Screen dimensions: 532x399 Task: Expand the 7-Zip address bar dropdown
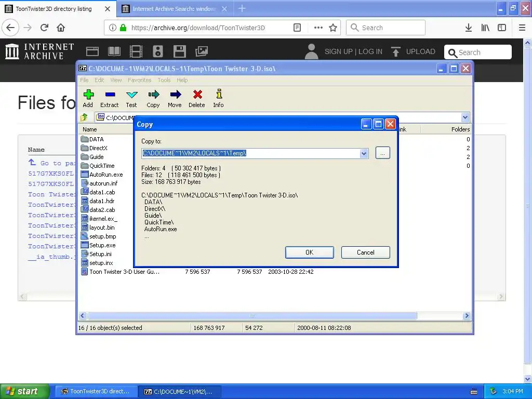(465, 117)
